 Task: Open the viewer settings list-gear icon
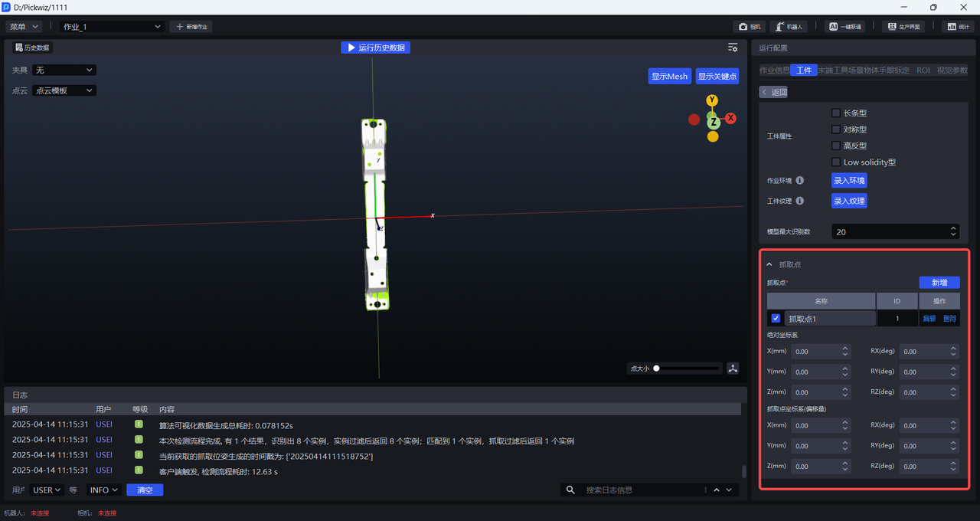pyautogui.click(x=733, y=48)
